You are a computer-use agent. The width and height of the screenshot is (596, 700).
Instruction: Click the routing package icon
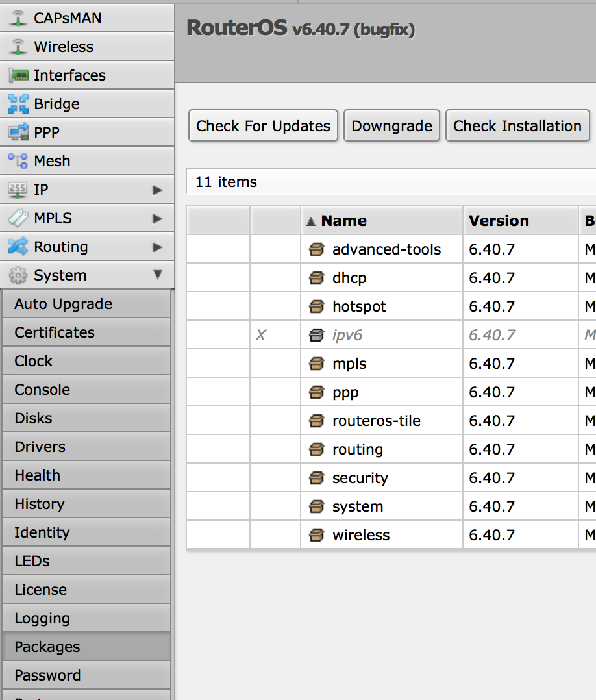pos(317,449)
